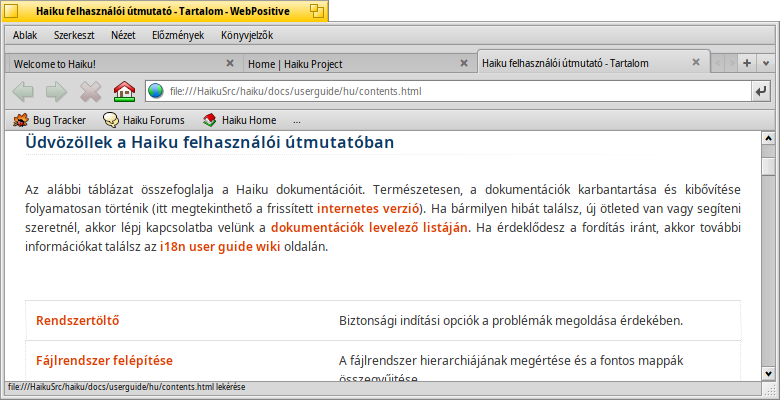The image size is (780, 400).
Task: Open the dokumentációk levelező listáján link
Action: (x=369, y=228)
